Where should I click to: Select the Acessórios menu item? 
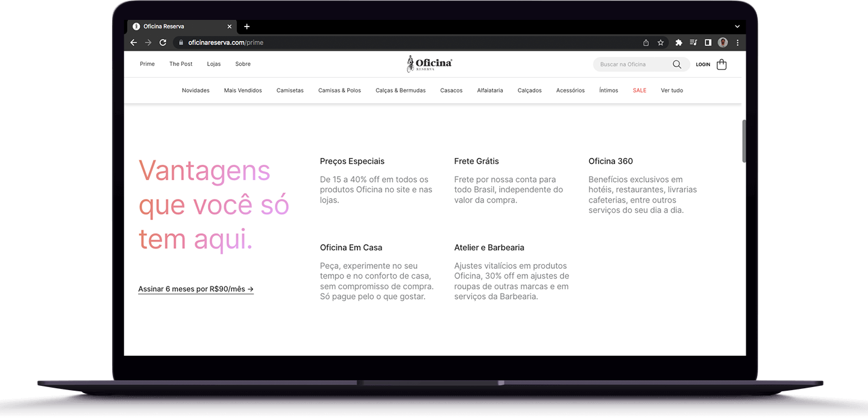pyautogui.click(x=570, y=90)
